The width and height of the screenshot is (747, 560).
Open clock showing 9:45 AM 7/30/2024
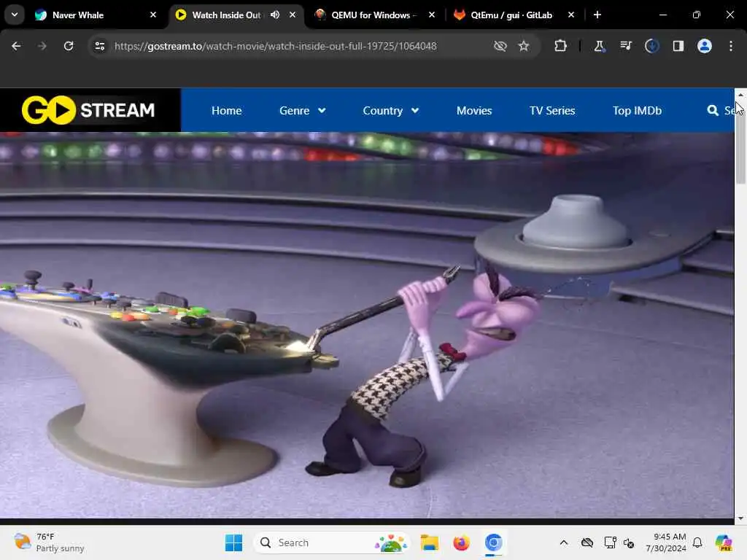[x=665, y=542]
